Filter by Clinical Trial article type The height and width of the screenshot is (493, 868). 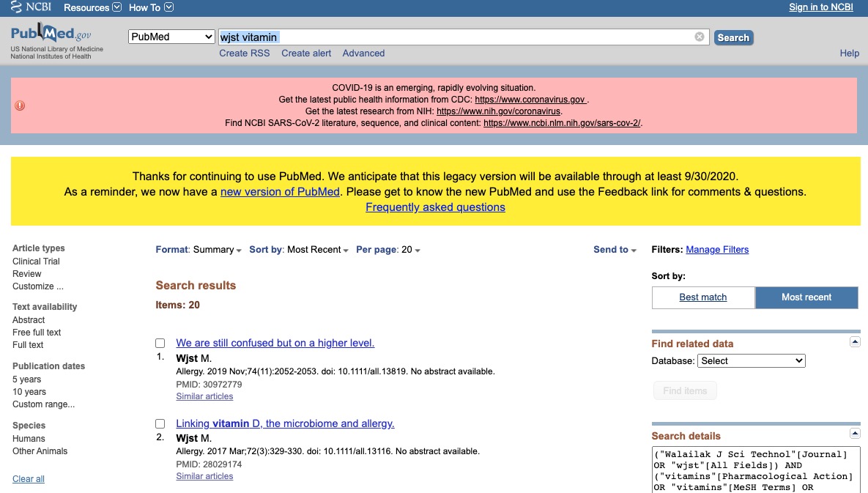point(36,262)
